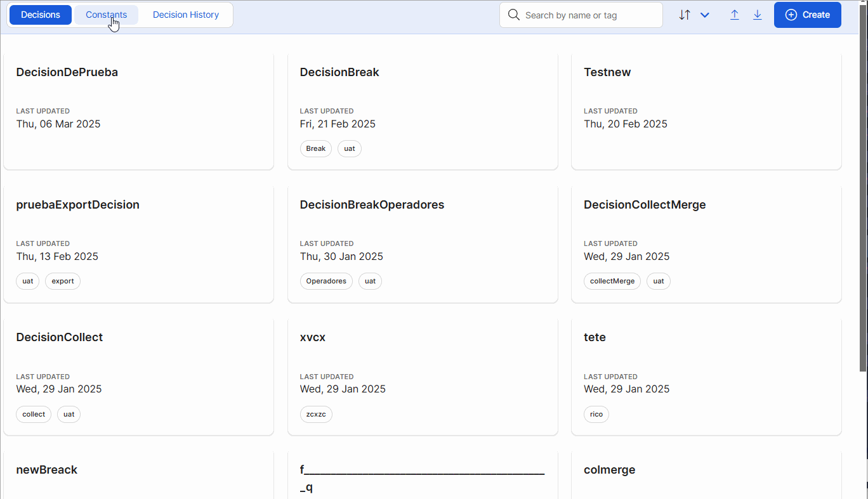Click the magnifier icon in the search bar

[514, 15]
